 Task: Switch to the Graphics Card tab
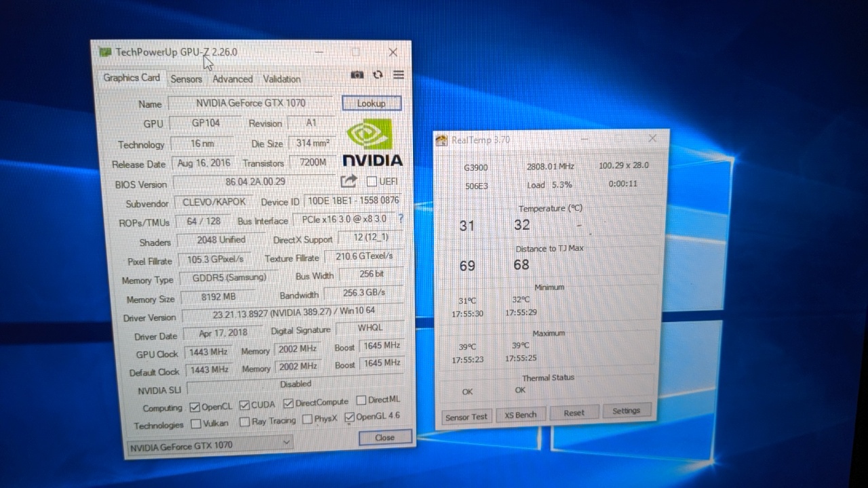[132, 78]
